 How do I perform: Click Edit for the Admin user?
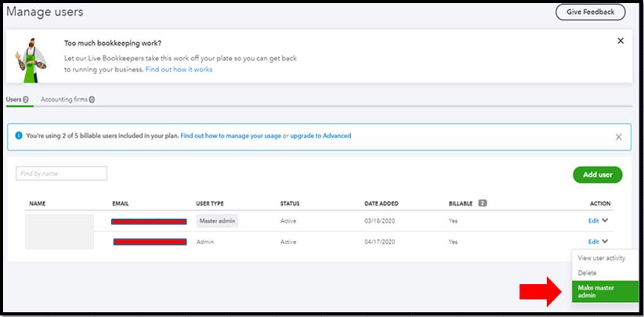click(x=593, y=242)
